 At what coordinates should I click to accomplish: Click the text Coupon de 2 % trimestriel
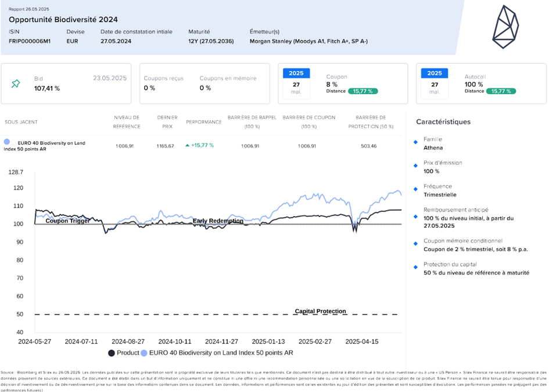[458, 250]
